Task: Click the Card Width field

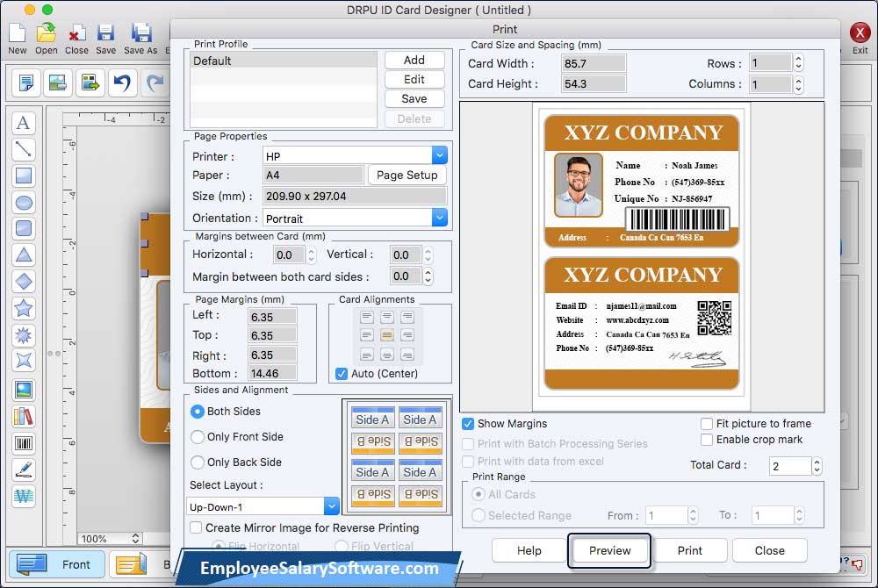Action: (593, 63)
